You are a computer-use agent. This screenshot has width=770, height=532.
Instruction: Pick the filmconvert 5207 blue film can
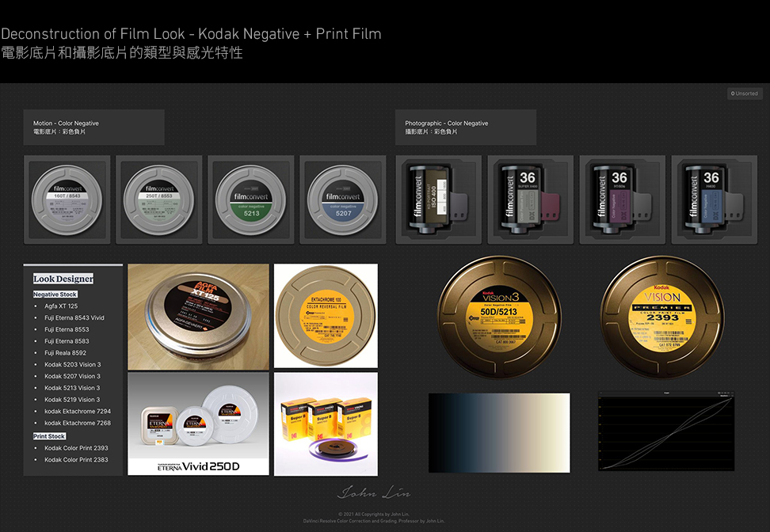coord(343,199)
